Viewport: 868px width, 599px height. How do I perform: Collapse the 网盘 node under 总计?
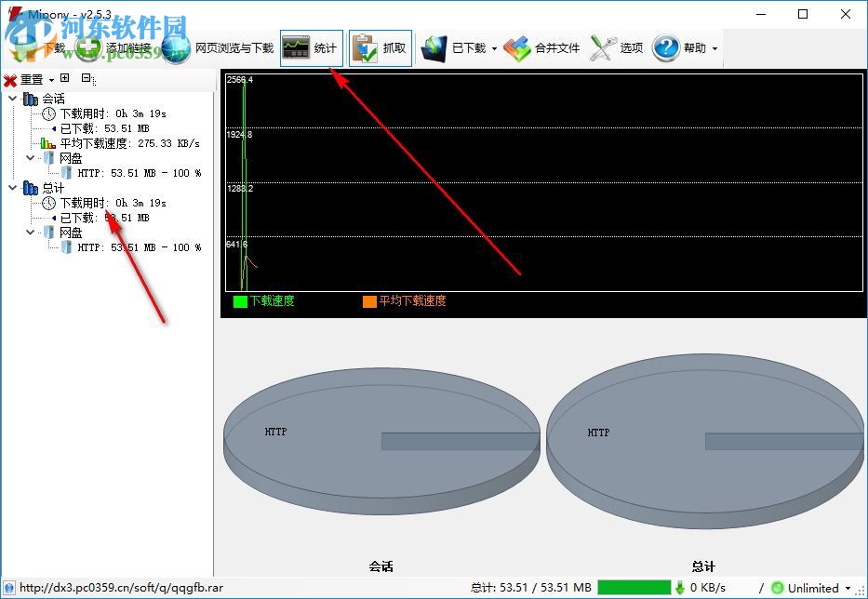31,232
